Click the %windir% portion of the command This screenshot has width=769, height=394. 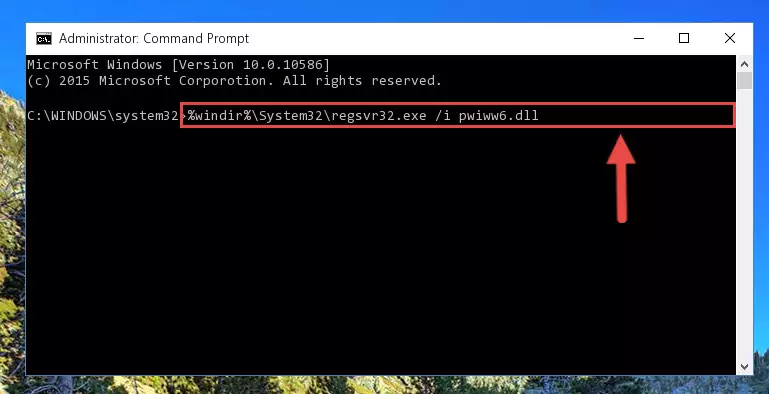tap(220, 116)
